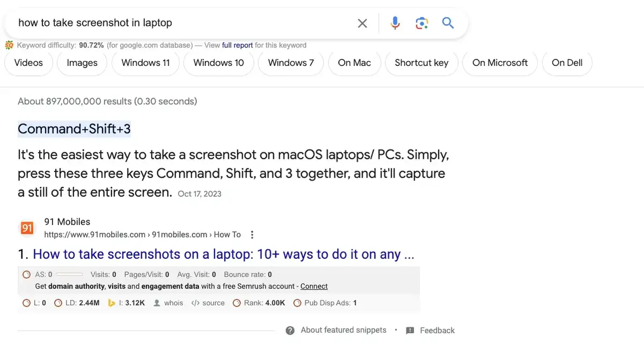Click the Connect link in the Semrush panel
This screenshot has width=644, height=360.
(314, 286)
